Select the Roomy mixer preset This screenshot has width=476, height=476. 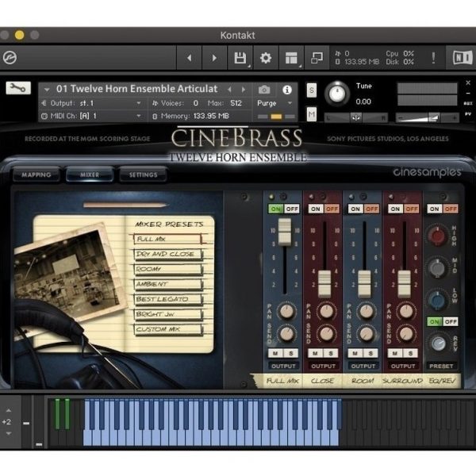[168, 269]
